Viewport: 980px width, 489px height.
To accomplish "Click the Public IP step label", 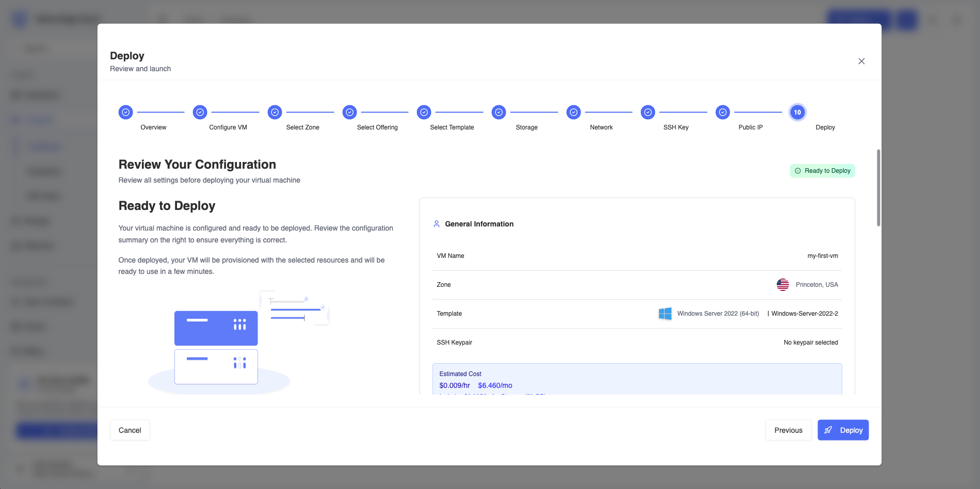I will [x=750, y=127].
